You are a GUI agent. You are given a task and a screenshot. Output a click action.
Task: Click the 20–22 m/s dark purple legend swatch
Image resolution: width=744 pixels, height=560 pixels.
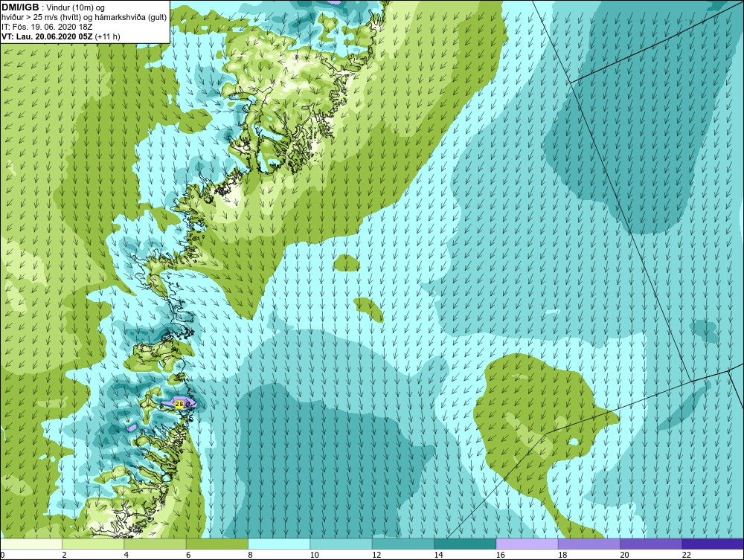(651, 544)
